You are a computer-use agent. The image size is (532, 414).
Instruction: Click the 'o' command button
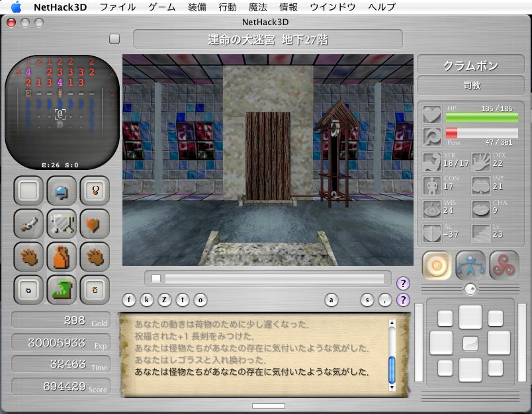pos(200,300)
